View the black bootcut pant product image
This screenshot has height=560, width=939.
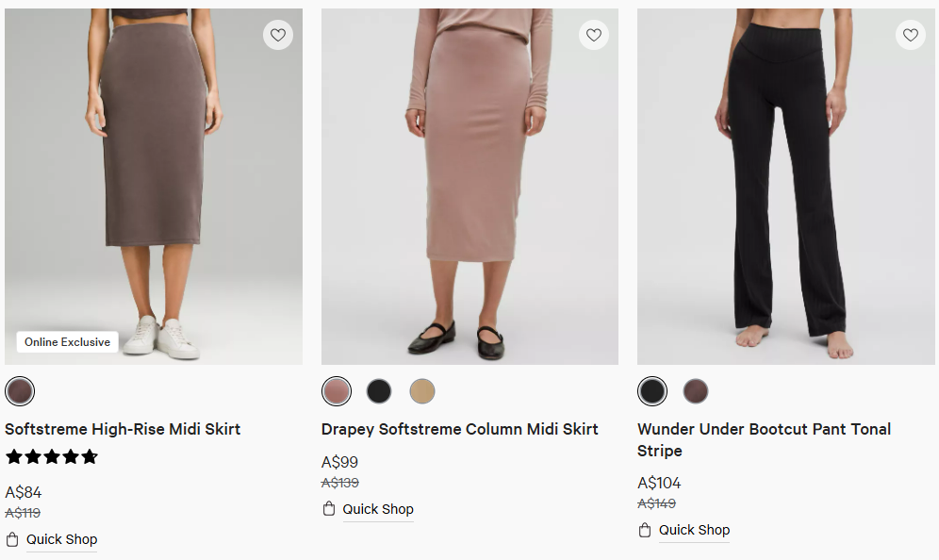point(785,189)
